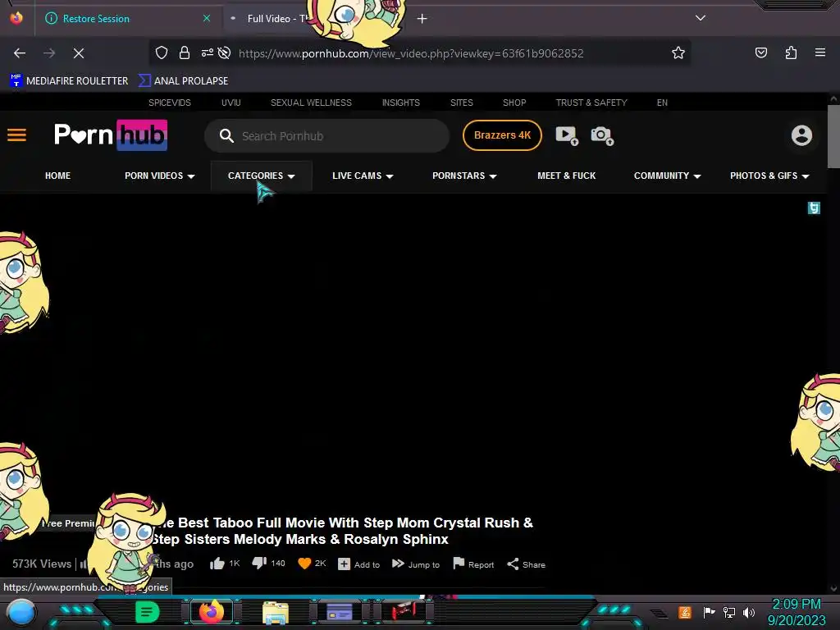Click the Brazzers 4K button
The height and width of the screenshot is (630, 840).
(503, 135)
